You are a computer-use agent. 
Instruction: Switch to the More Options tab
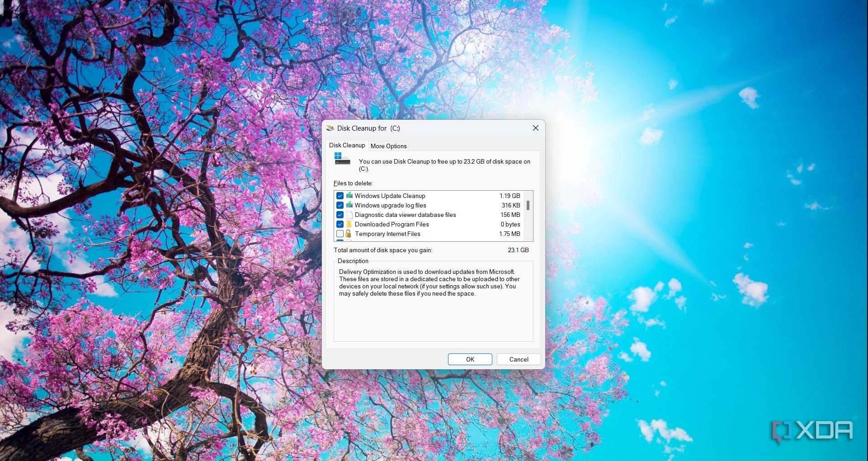point(388,146)
